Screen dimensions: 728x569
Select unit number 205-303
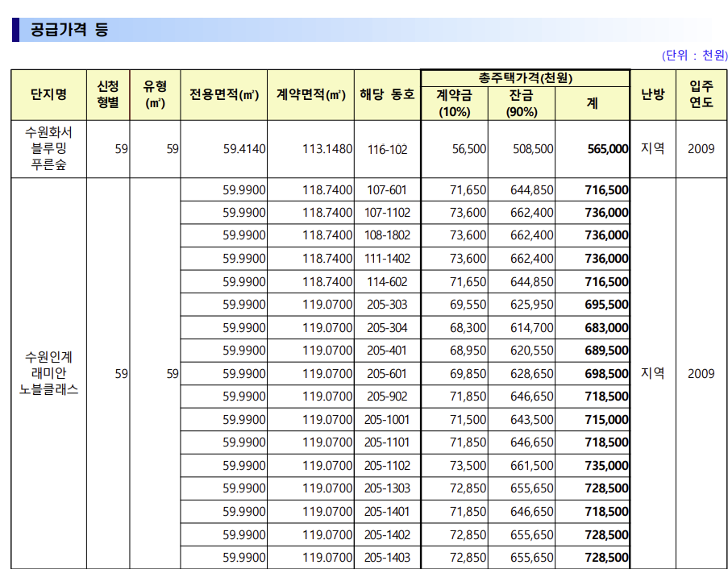(387, 305)
